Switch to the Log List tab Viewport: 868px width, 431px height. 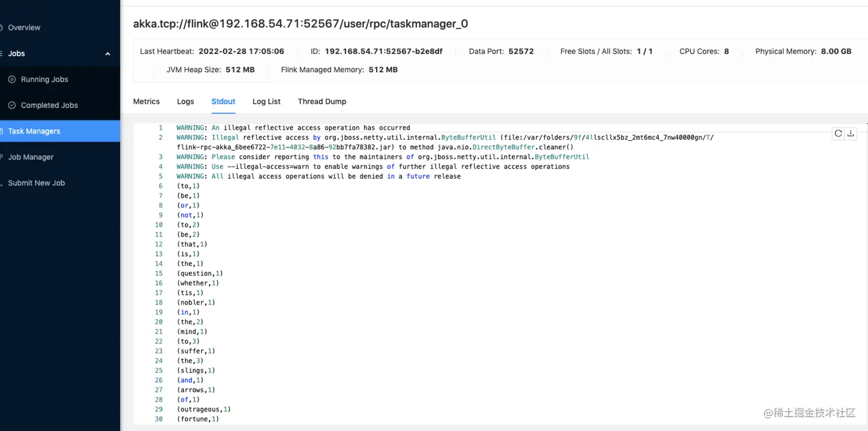click(x=266, y=101)
